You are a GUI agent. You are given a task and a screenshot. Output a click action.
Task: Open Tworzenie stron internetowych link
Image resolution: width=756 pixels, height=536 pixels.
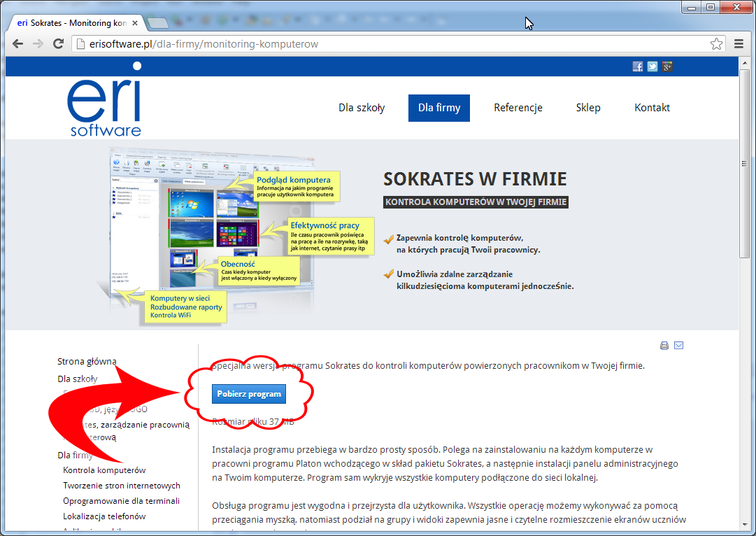coord(122,486)
